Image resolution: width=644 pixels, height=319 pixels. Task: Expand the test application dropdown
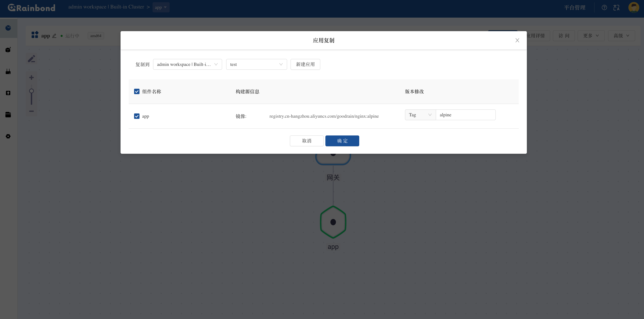[256, 65]
